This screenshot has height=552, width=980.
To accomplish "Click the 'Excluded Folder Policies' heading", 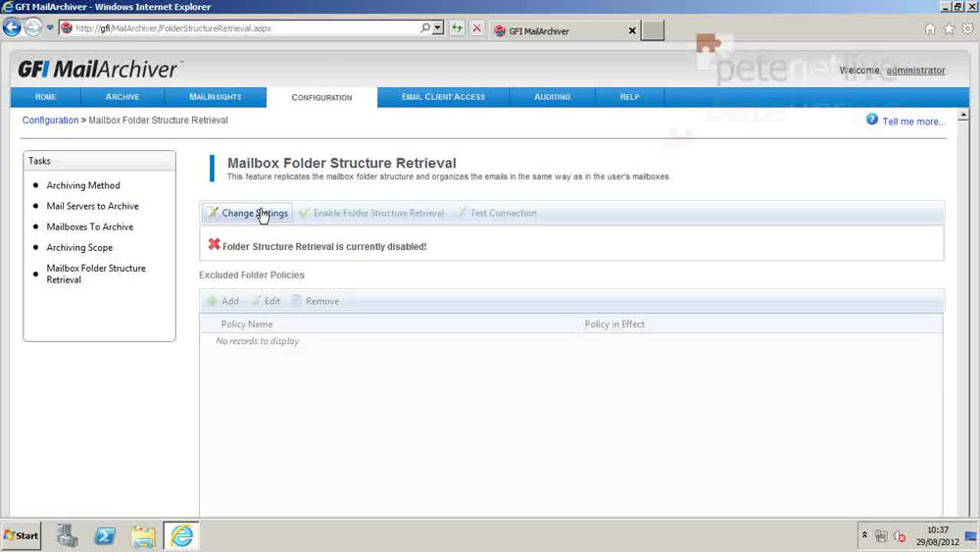I will (251, 276).
